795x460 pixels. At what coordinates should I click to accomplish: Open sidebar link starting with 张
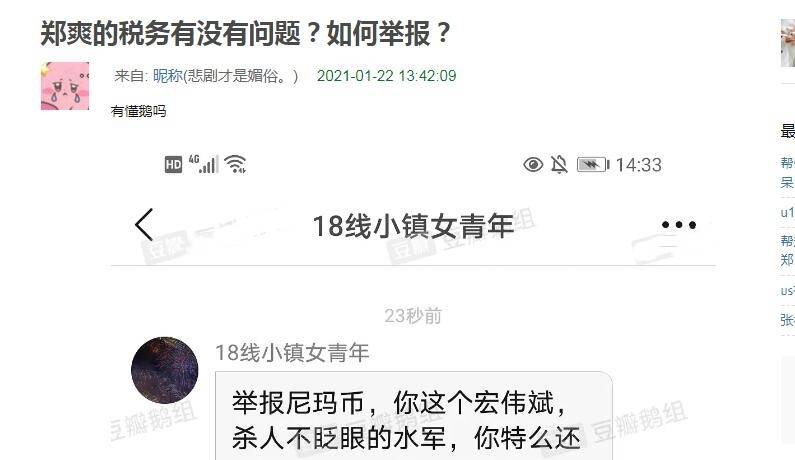pos(787,320)
